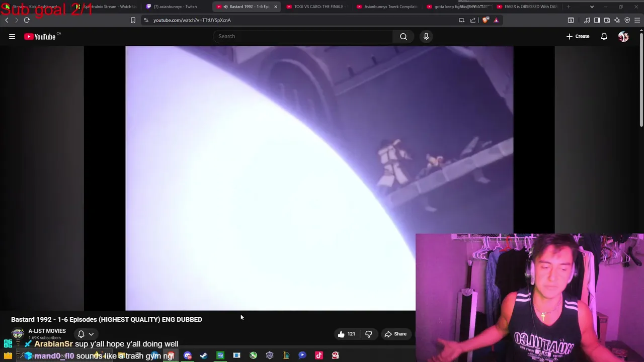Dislike the video with thumbs down
Screen dimensions: 644x362
pyautogui.click(x=369, y=334)
